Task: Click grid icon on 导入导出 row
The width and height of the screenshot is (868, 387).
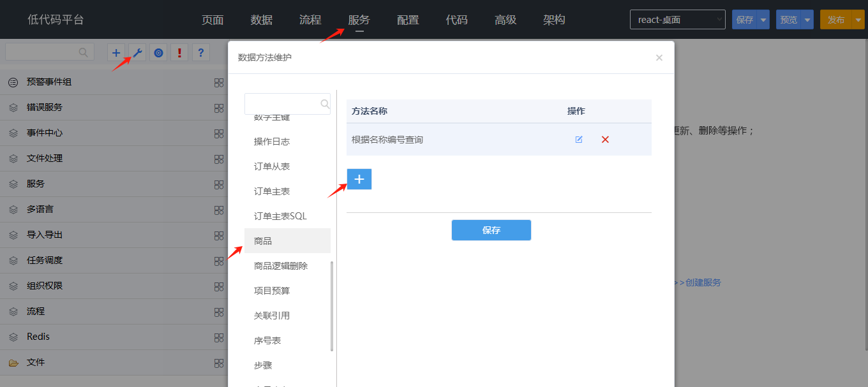Action: (x=219, y=235)
